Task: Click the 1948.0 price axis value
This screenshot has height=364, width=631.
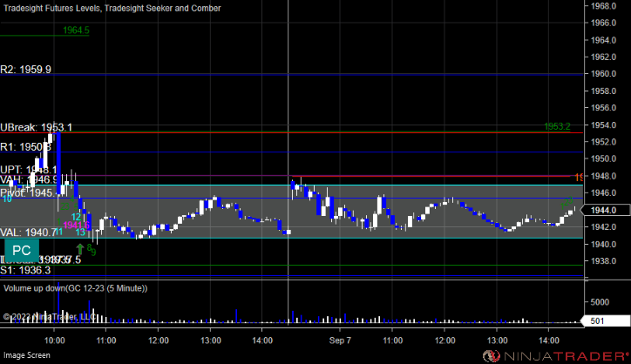Action: pos(603,176)
